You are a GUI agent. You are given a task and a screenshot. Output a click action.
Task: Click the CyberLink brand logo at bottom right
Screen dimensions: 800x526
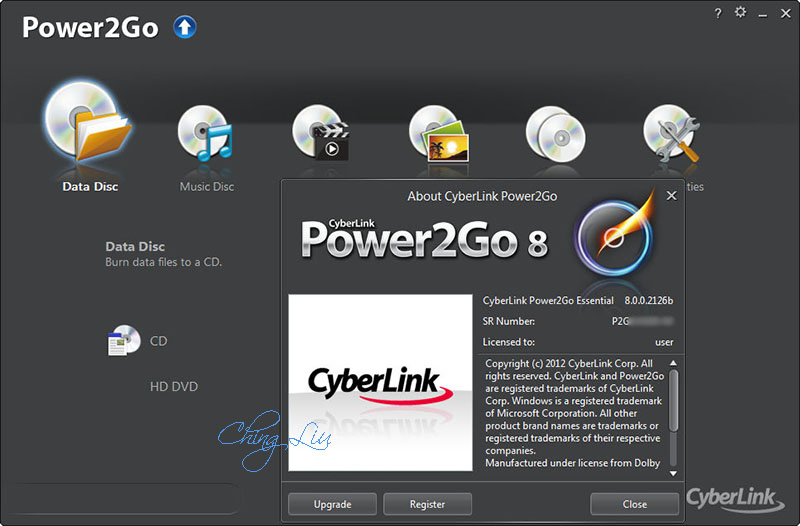(735, 498)
